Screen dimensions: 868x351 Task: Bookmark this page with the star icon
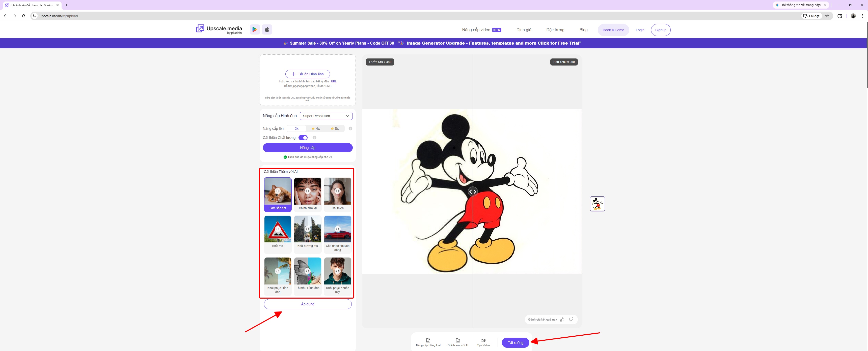(827, 16)
